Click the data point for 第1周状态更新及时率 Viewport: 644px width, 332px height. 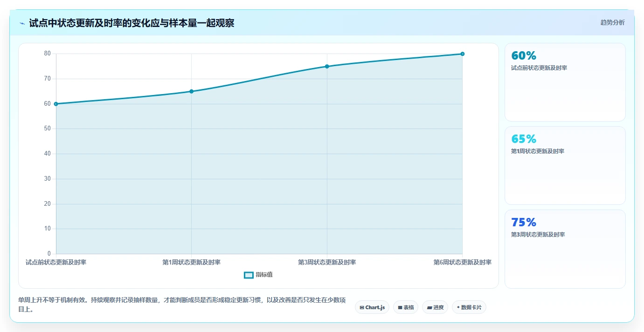(x=191, y=91)
